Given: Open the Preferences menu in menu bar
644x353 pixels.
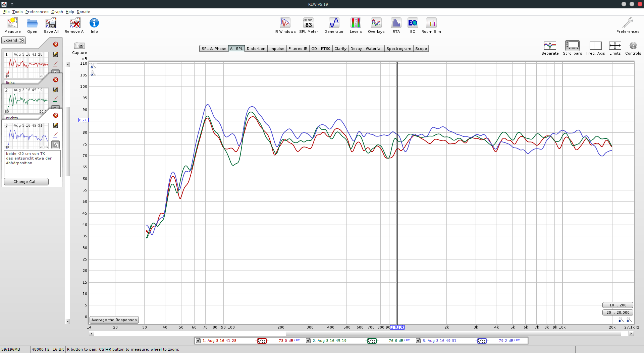Looking at the screenshot, I should [x=37, y=12].
